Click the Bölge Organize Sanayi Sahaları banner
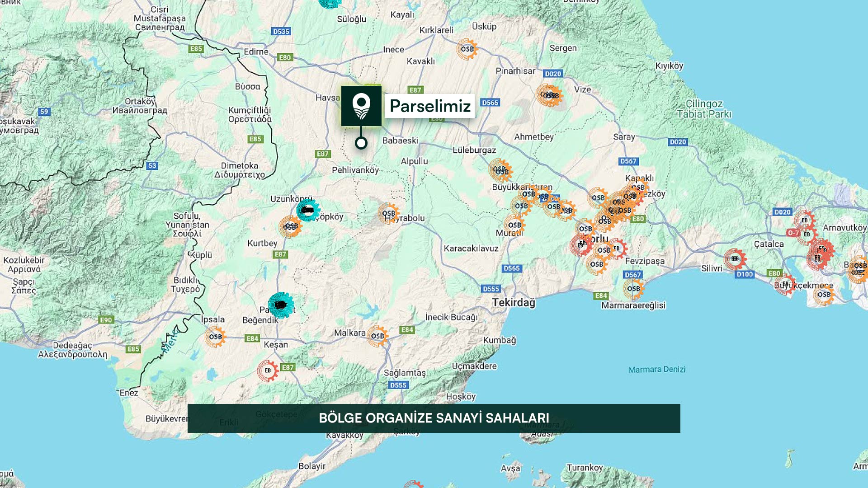The height and width of the screenshot is (488, 868). (434, 418)
